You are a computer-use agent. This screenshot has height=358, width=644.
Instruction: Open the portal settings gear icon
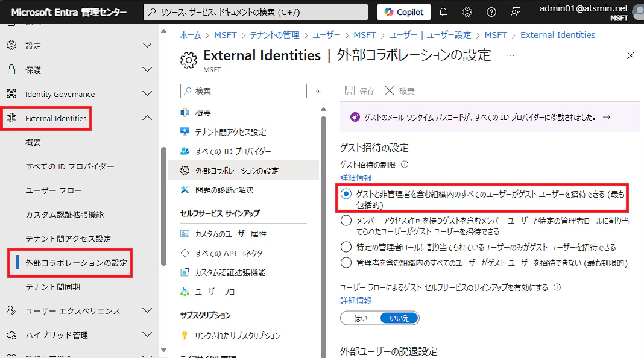467,12
